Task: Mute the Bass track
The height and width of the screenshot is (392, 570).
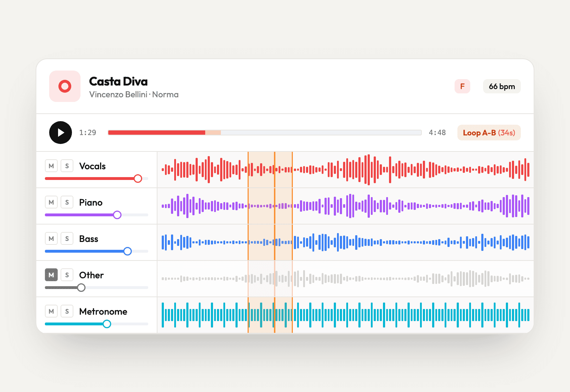Action: point(51,238)
